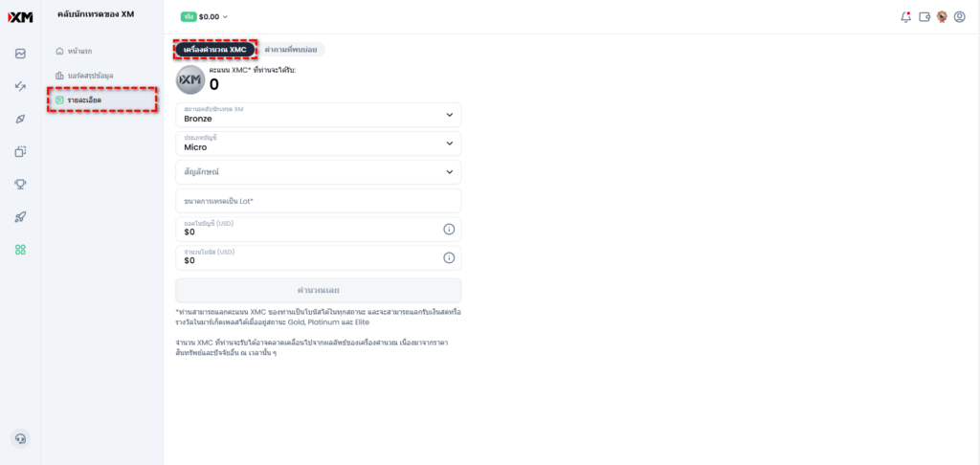
Task: Open the สัญลักษณ์ symbol dropdown
Action: pyautogui.click(x=318, y=172)
